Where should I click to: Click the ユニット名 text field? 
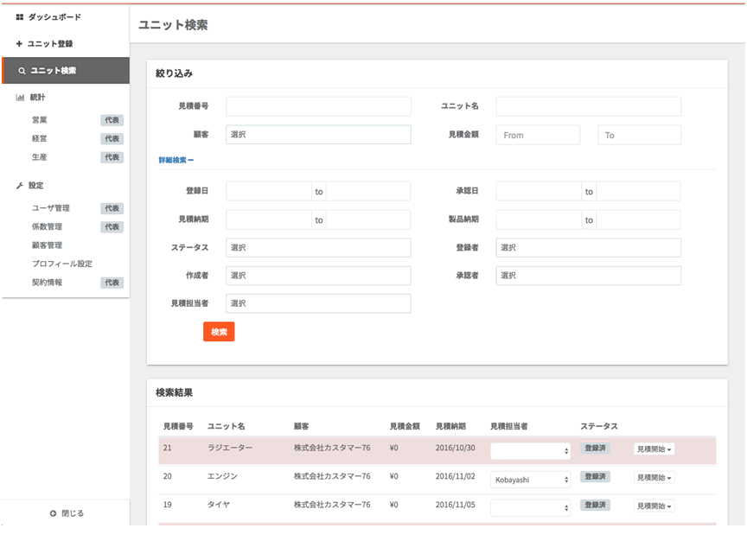588,106
